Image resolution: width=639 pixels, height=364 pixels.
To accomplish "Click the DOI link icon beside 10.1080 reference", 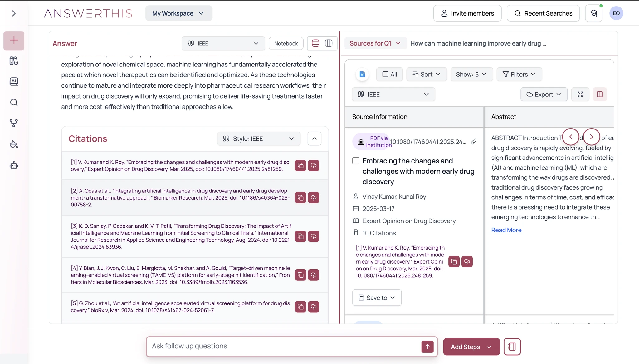I will click(x=473, y=142).
